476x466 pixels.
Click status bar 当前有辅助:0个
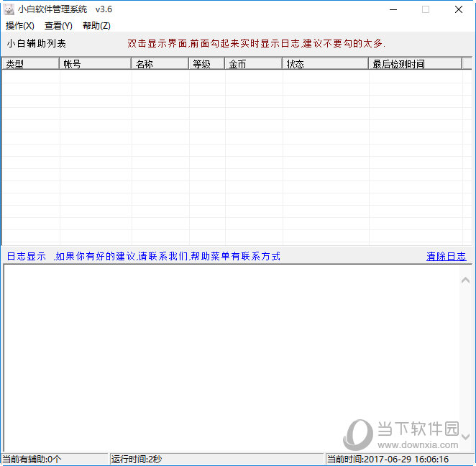pyautogui.click(x=54, y=460)
